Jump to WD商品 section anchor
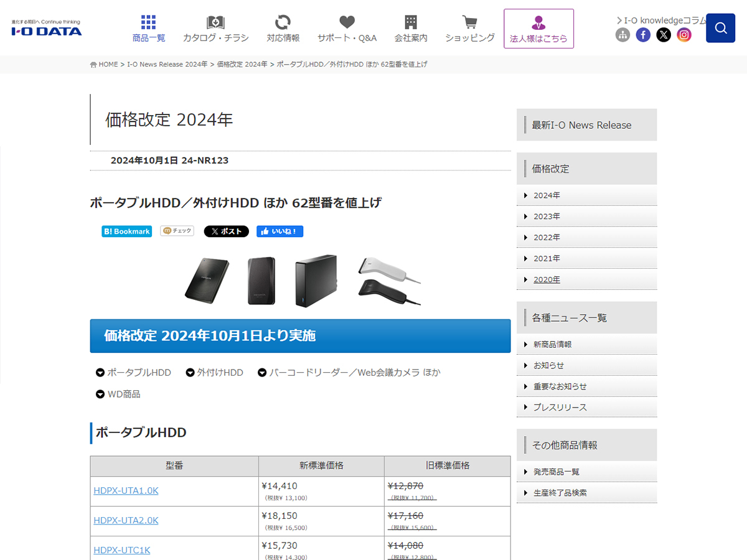Screen dimensions: 747x560 click(118, 394)
